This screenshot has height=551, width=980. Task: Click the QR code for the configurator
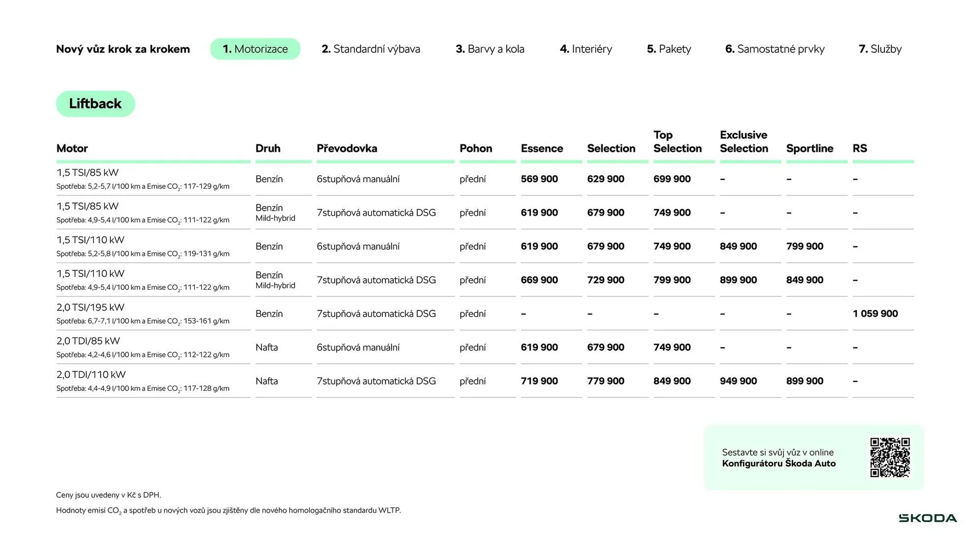pos(890,457)
